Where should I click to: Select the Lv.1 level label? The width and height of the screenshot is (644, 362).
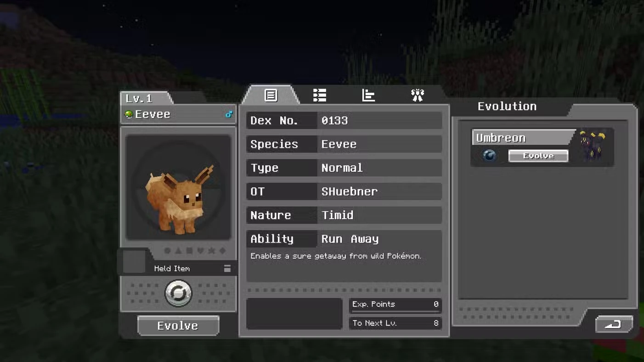point(139,98)
